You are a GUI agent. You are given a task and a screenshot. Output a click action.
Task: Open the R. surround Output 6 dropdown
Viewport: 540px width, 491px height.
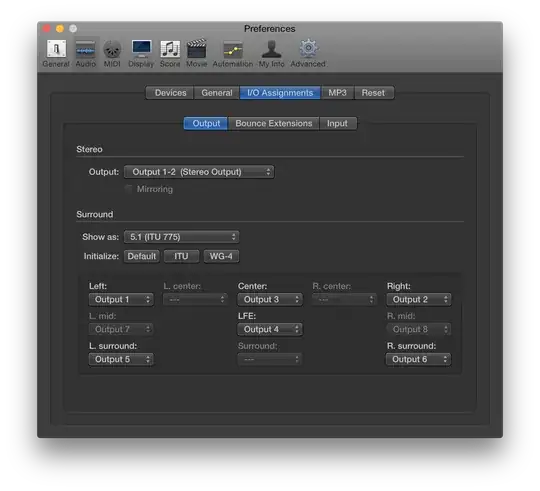[x=419, y=359]
